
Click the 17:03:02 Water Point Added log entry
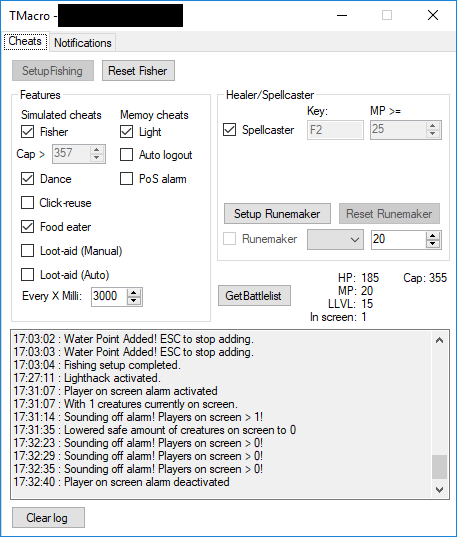pyautogui.click(x=134, y=339)
